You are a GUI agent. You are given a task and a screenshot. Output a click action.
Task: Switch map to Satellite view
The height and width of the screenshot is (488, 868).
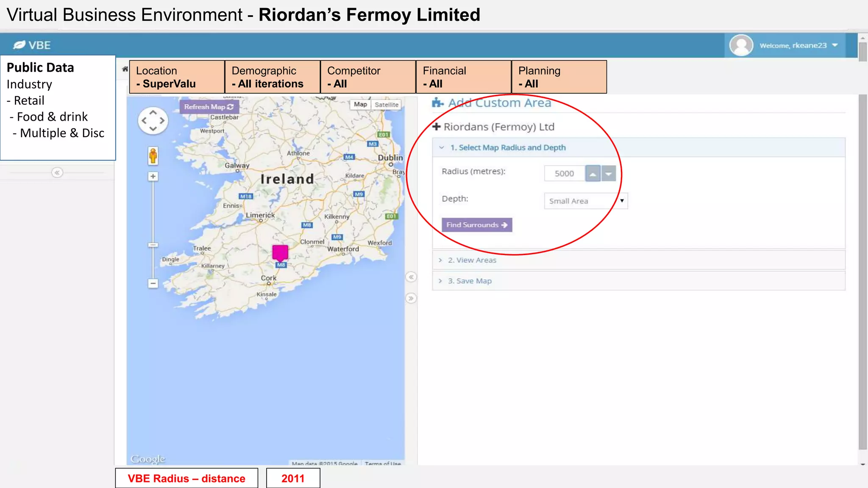tap(387, 105)
